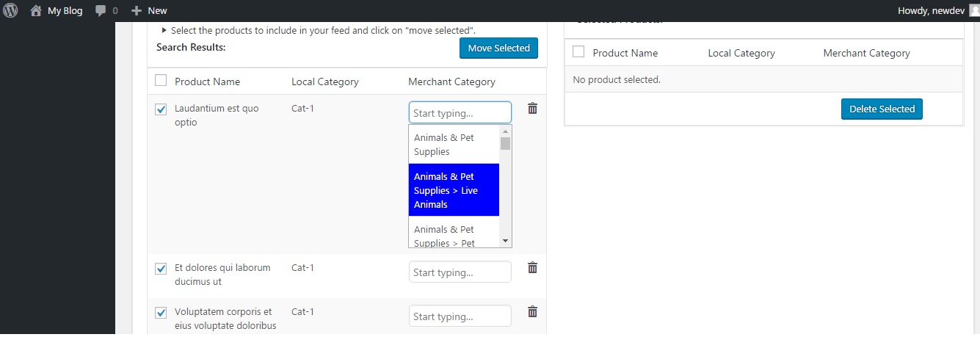The height and width of the screenshot is (337, 980).
Task: Click the home icon beside My Blog
Action: [x=36, y=10]
